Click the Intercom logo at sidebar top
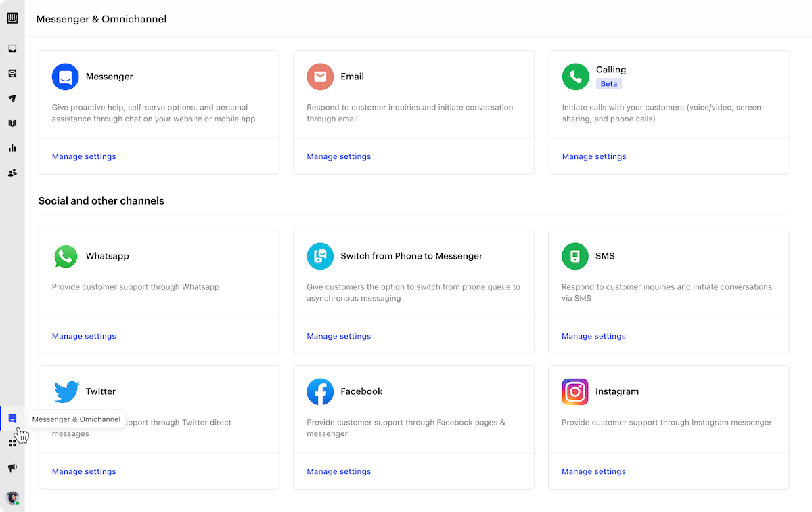The image size is (812, 512). [12, 18]
